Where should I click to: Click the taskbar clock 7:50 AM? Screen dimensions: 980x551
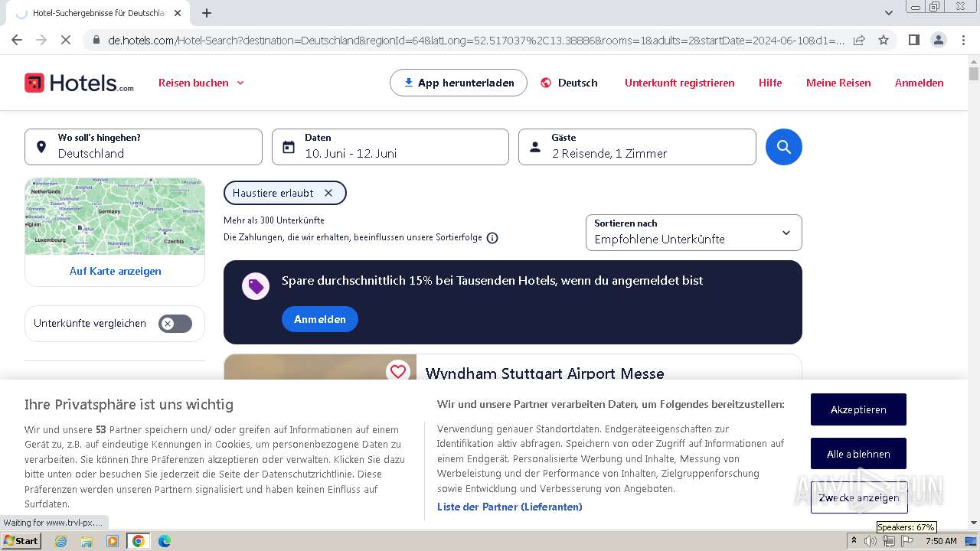point(940,541)
